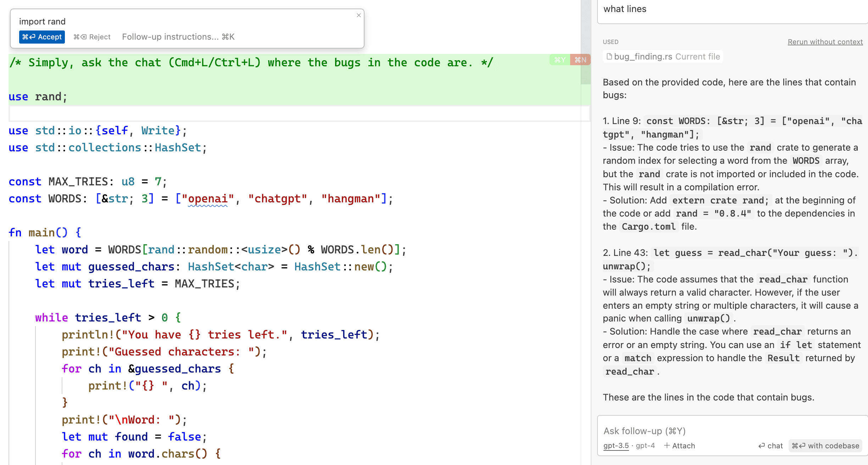Screen dimensions: 868x465
Task: Reject the proposed code change
Action: point(92,37)
